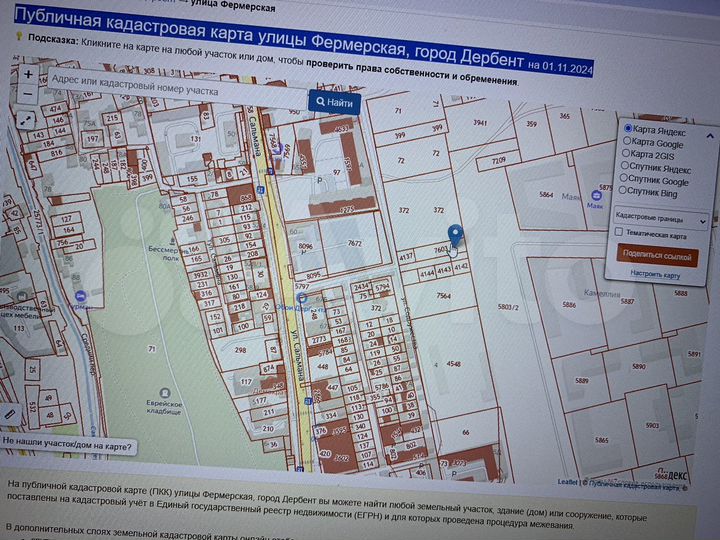The height and width of the screenshot is (540, 720).
Task: Open the Настроить карту link
Action: (655, 274)
